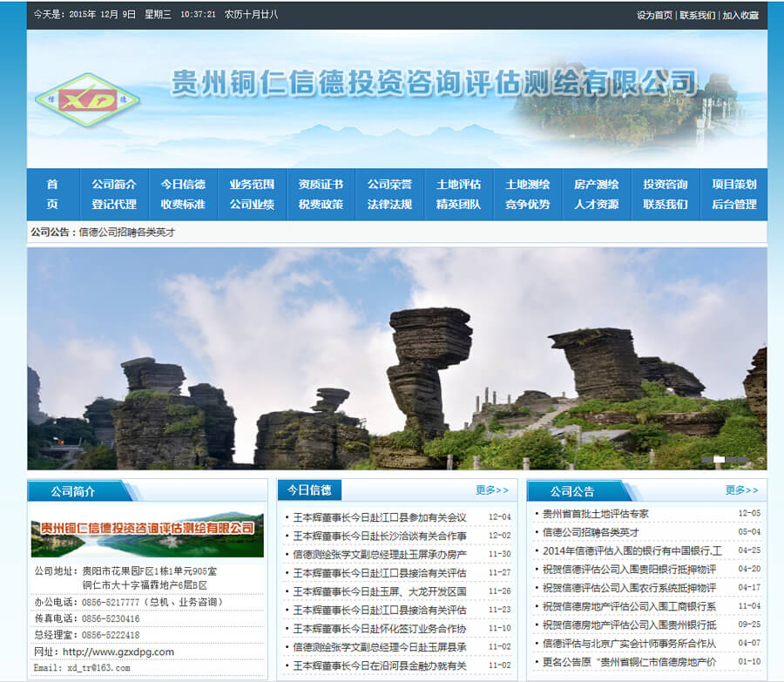Open the http://www.gzxdpg.com website link
784x682 pixels.
(118, 652)
